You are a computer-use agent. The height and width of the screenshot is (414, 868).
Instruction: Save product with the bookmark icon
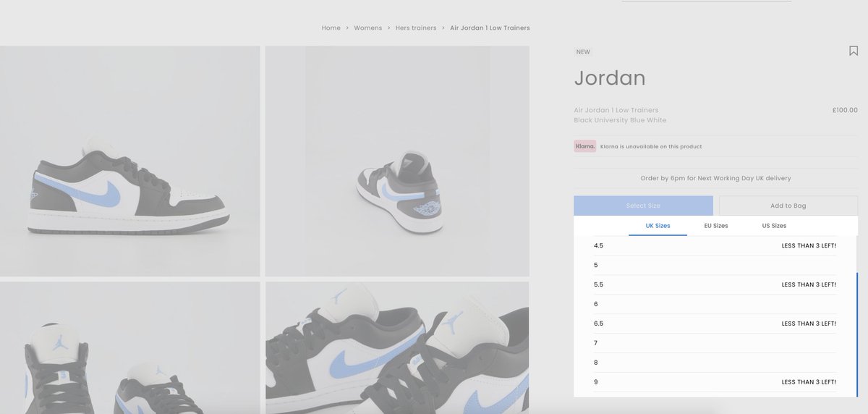pos(854,51)
